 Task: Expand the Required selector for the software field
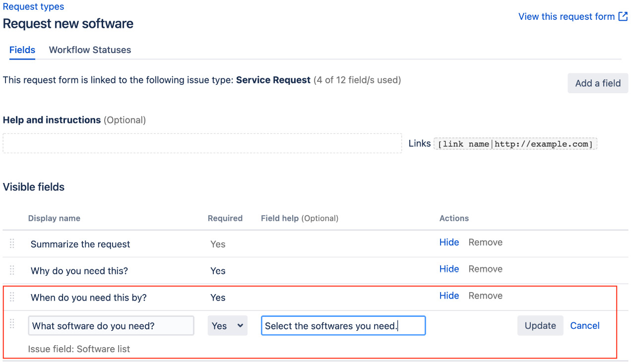[x=227, y=325]
